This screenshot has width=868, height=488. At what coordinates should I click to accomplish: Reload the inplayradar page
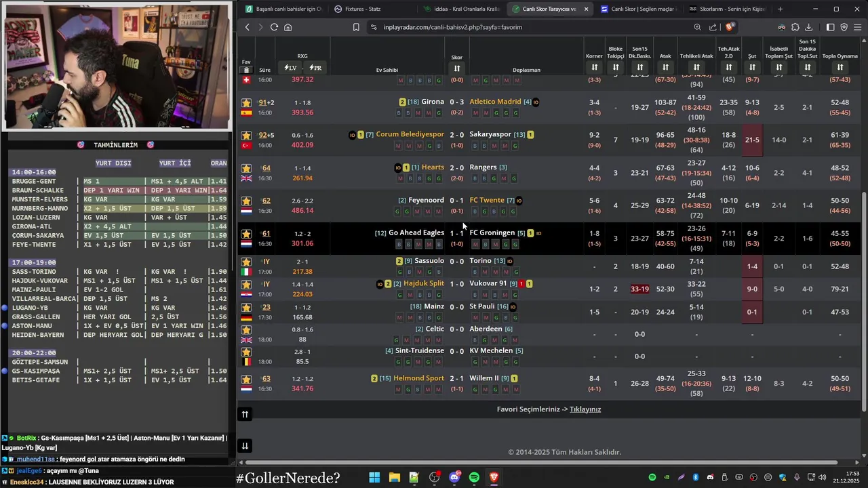[274, 27]
